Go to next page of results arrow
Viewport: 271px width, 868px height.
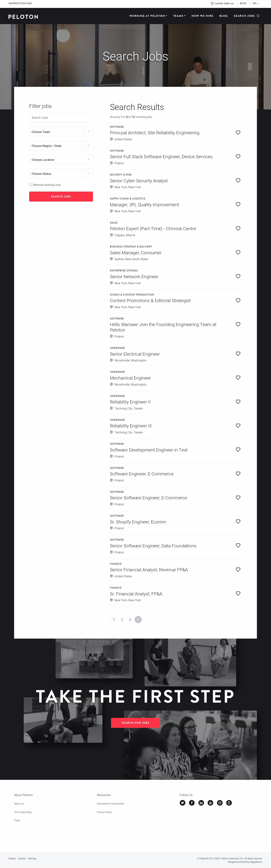tap(138, 619)
